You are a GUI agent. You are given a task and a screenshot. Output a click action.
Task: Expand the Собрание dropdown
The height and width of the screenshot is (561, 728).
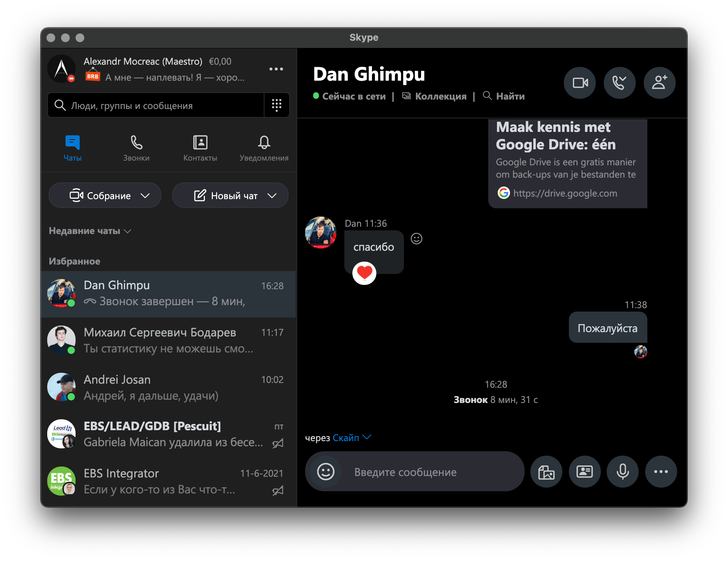pyautogui.click(x=145, y=195)
